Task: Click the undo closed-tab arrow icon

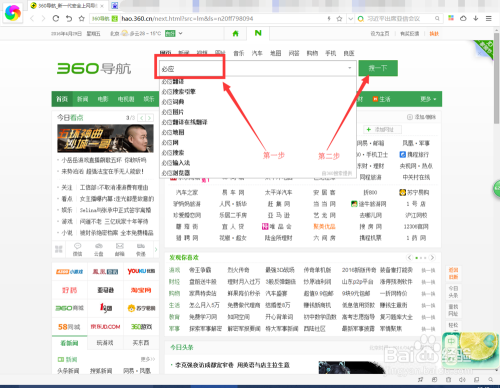Action: tap(69, 18)
